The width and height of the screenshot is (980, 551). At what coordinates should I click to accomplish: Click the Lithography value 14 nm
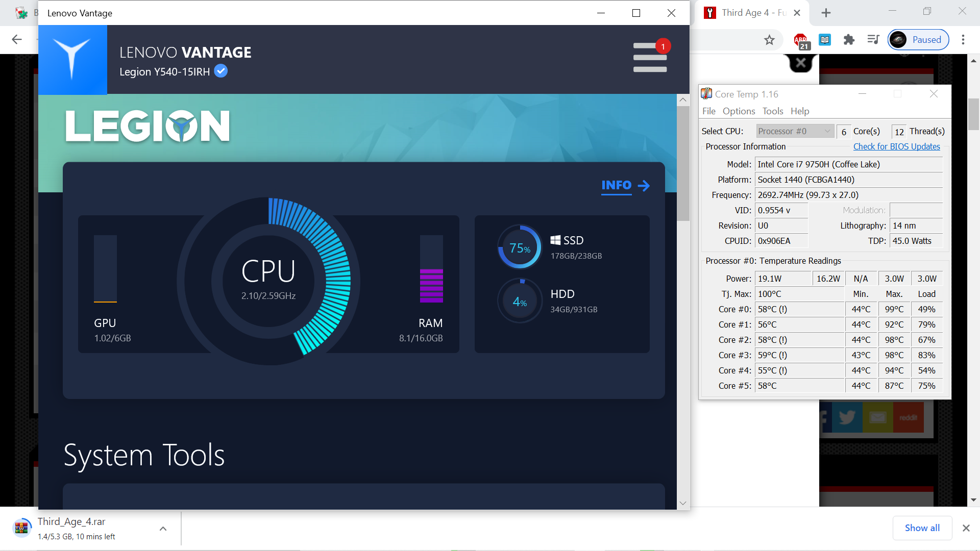click(x=916, y=226)
